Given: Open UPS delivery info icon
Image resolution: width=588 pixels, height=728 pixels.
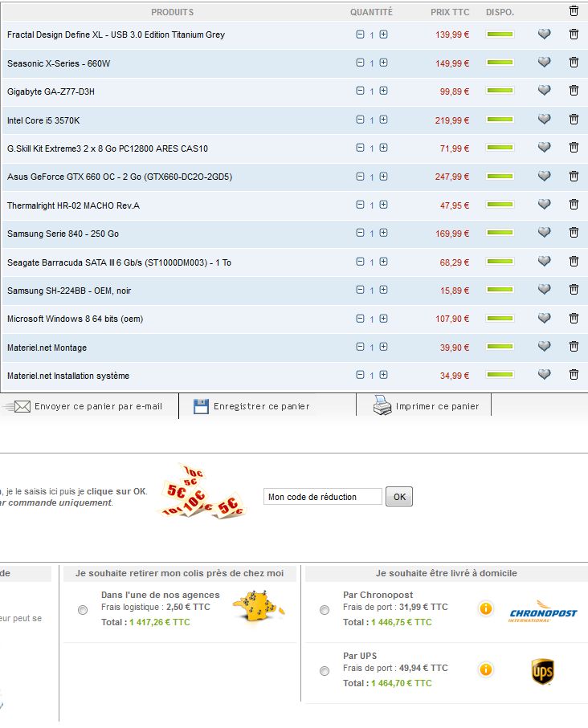Looking at the screenshot, I should point(486,669).
